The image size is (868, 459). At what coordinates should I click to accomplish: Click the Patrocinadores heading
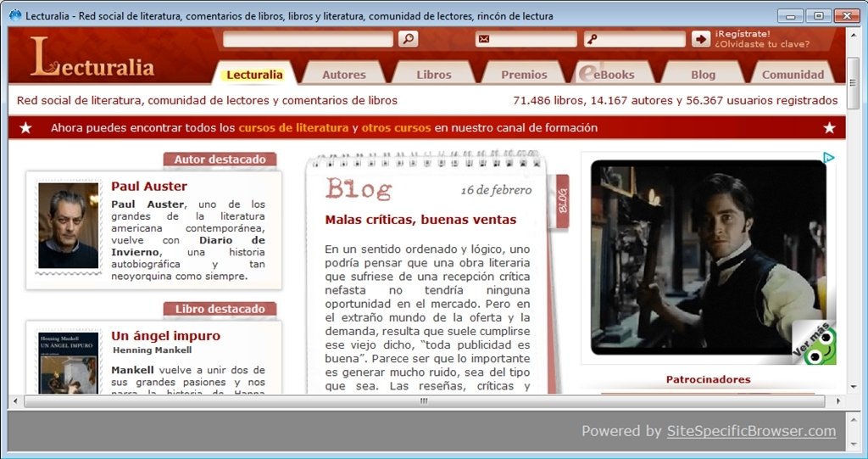(708, 379)
